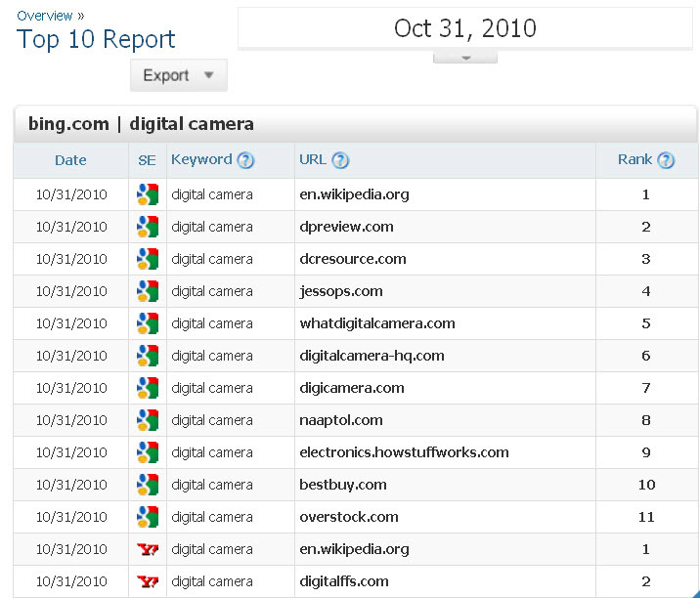700x598 pixels.
Task: Click the help icon next to Keyword
Action: 245,160
